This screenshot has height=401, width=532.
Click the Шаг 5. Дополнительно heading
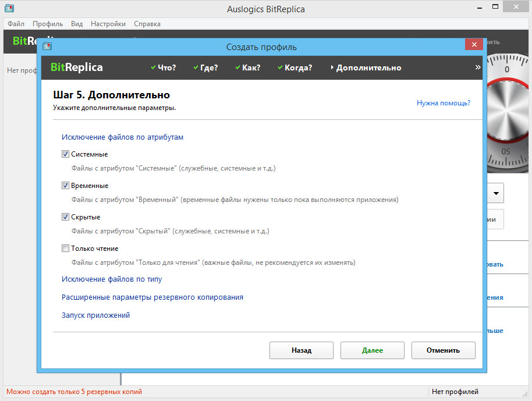tap(111, 95)
